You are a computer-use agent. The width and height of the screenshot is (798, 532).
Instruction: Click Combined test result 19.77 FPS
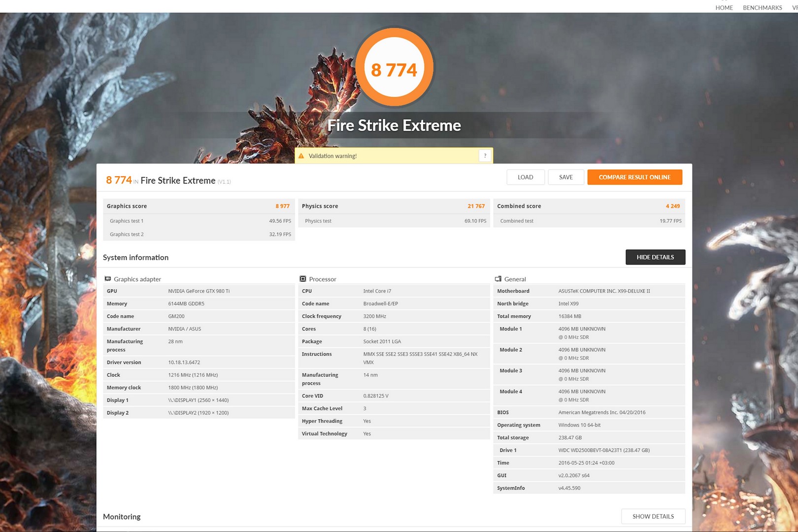tap(670, 221)
